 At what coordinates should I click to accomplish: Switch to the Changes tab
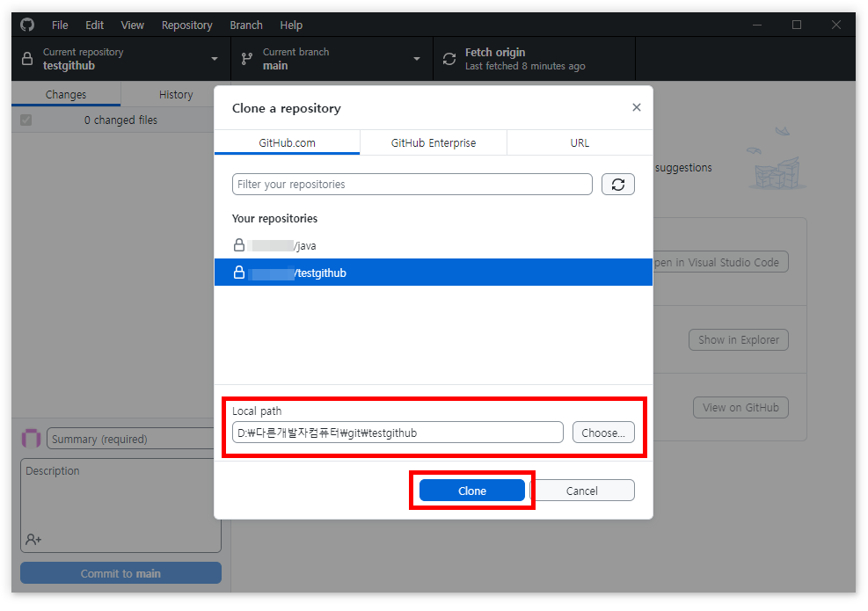coord(66,95)
